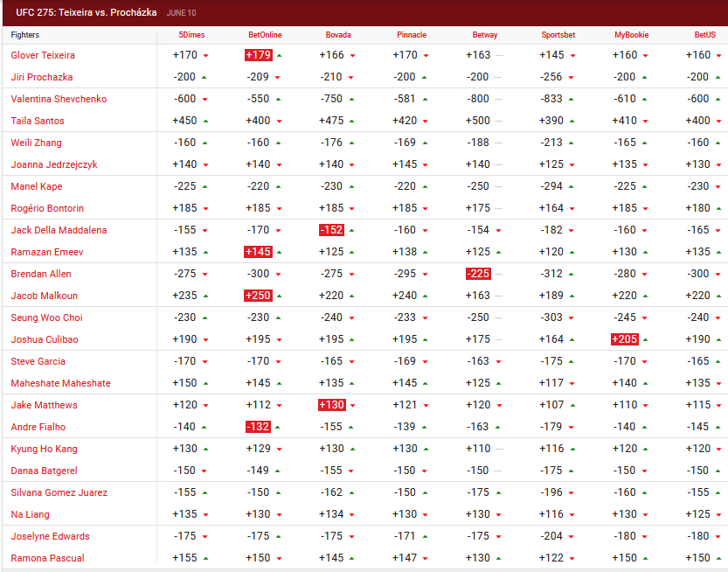
Task: Select highlighted +179 BetOnline odds for Glover Teixeira
Action: [259, 55]
